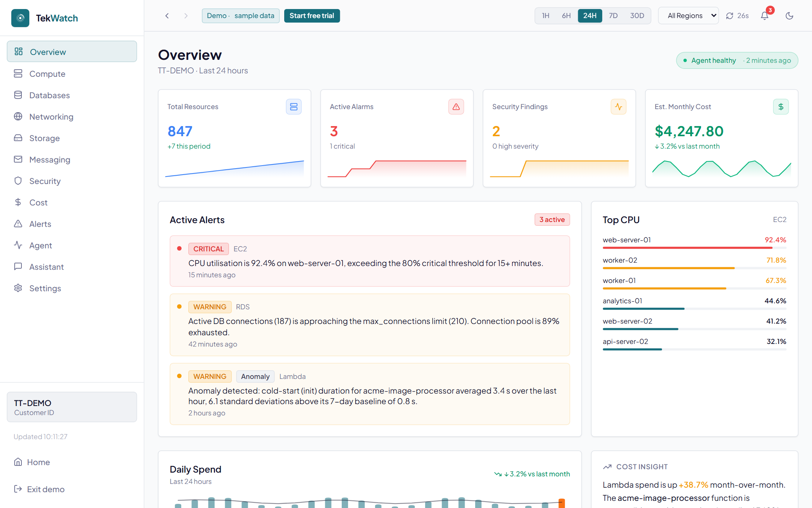Click the Alerts triangle sidebar icon
The image size is (812, 508).
pos(18,224)
